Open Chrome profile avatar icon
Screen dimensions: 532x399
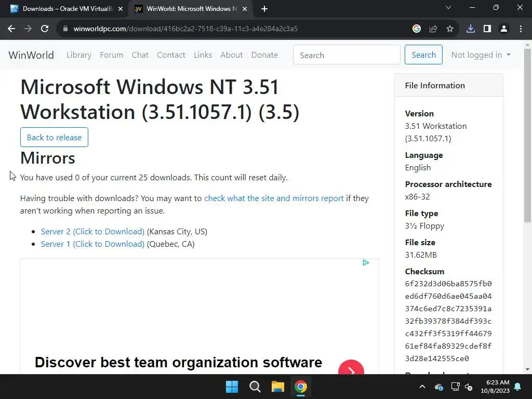coord(504,29)
